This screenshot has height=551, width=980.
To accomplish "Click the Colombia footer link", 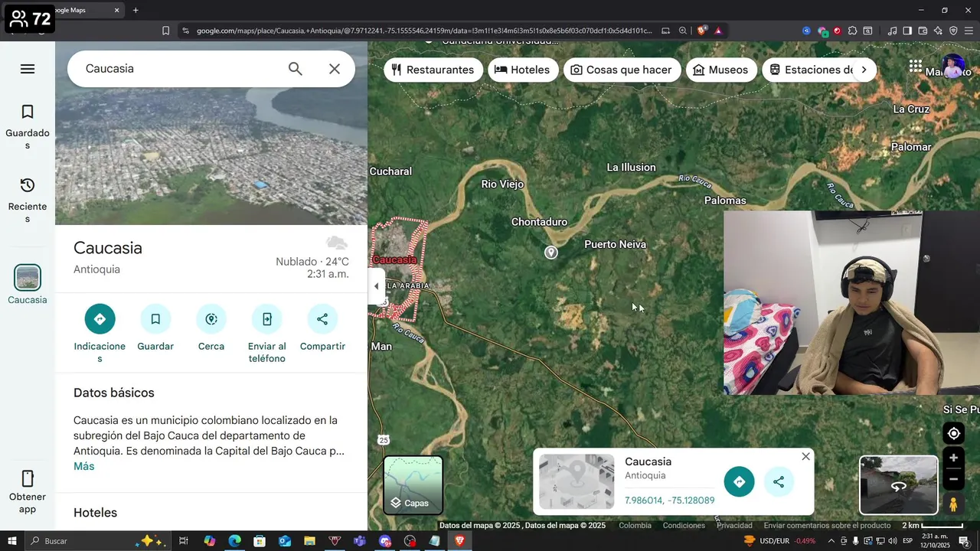I will point(635,526).
